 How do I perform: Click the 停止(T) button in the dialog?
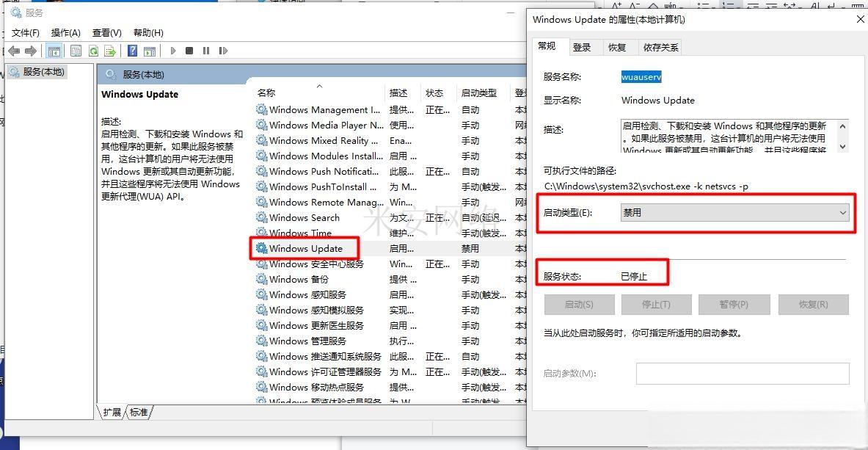pyautogui.click(x=656, y=305)
